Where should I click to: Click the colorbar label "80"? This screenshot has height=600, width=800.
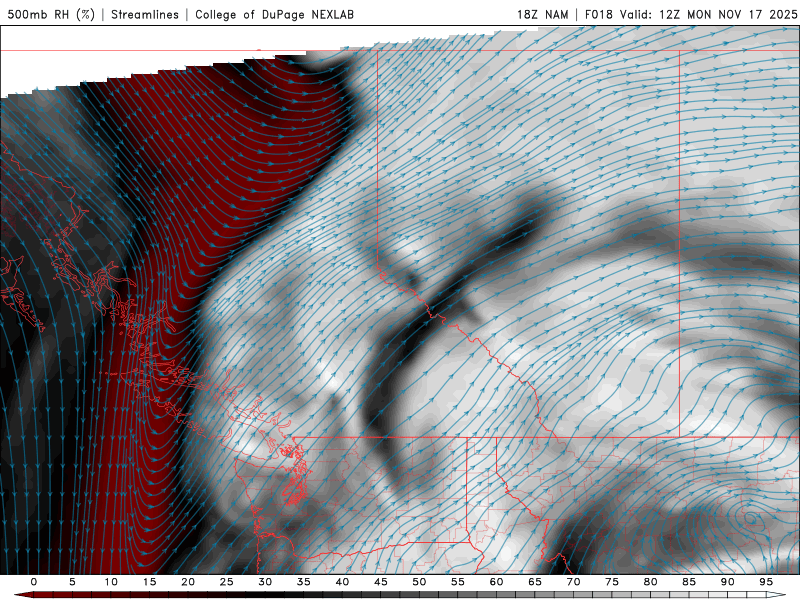click(651, 582)
